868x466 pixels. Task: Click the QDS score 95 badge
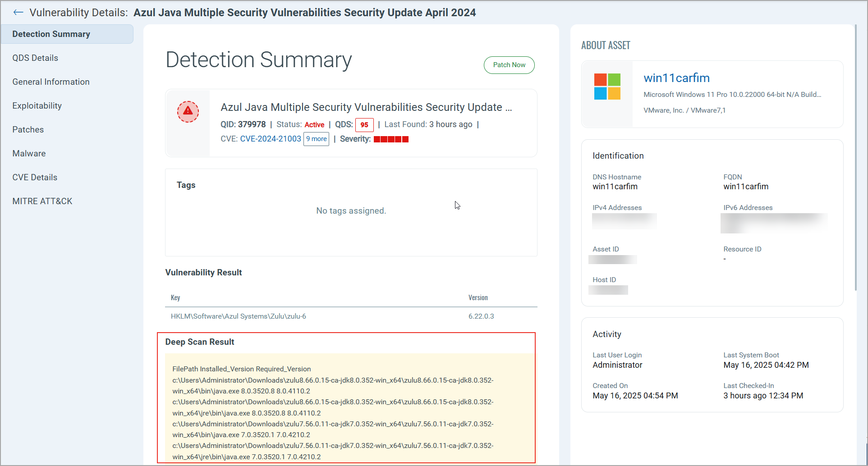coord(364,125)
